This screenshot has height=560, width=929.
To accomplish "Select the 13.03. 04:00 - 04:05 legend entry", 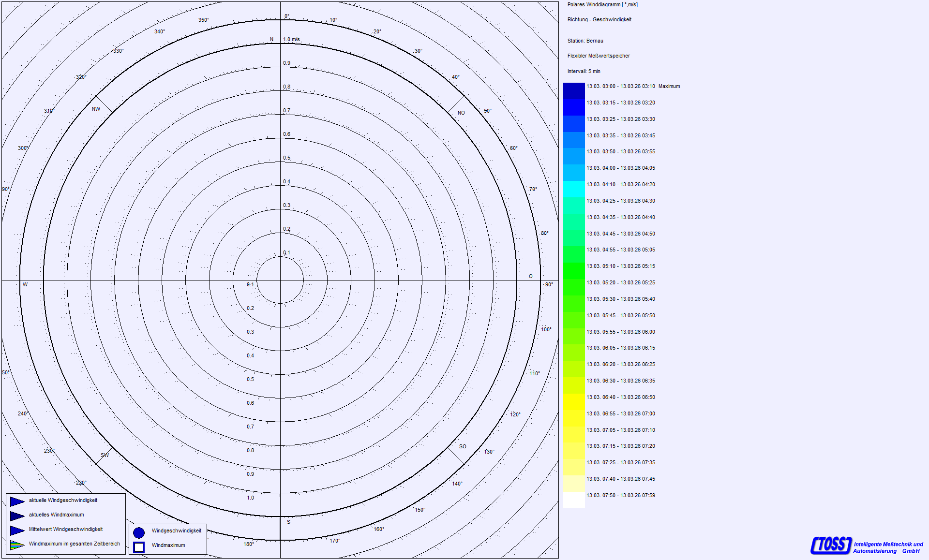I will point(621,168).
